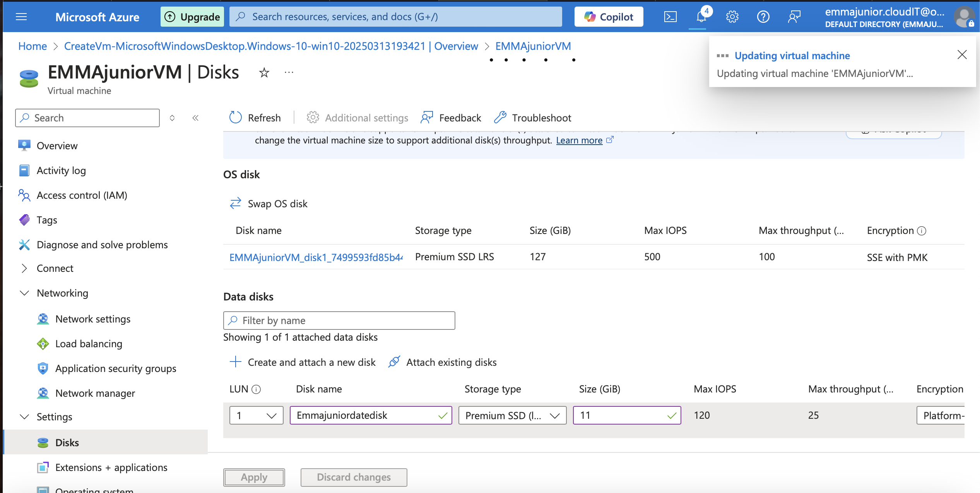
Task: Collapse the Settings section
Action: [54, 417]
